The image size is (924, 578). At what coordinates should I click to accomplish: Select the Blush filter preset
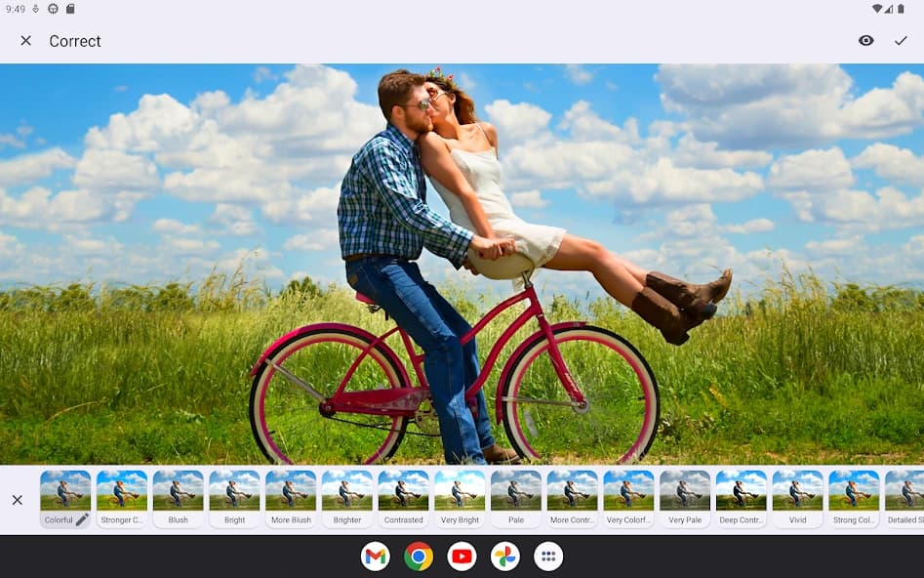(178, 496)
